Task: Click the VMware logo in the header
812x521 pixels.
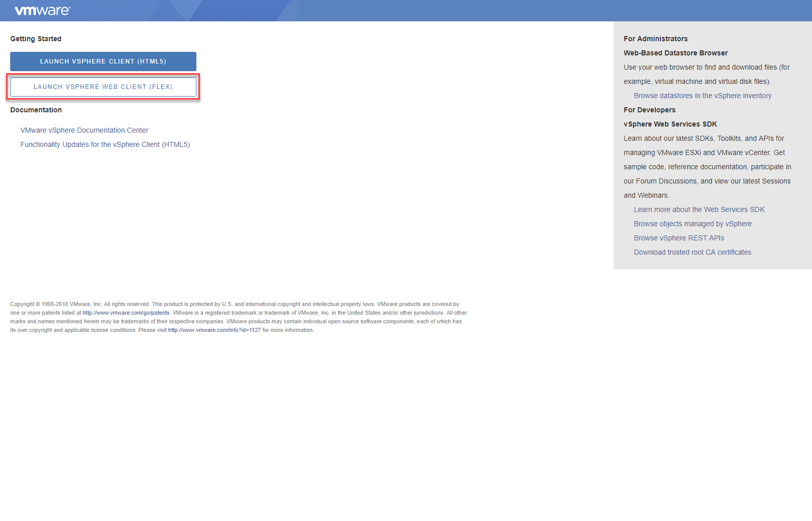Action: 43,11
